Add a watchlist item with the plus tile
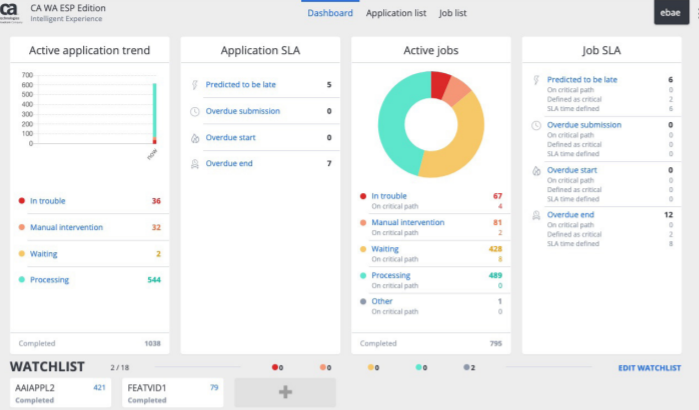Viewport: 699px width, 410px height. (x=285, y=392)
